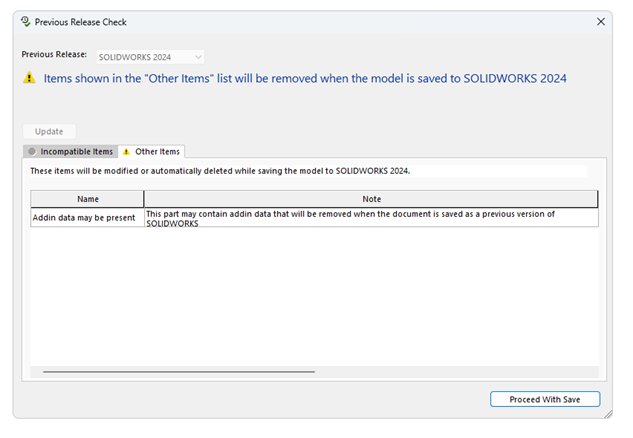Click the gray circle icon on Incompatible Items tab
633x438 pixels.
(x=32, y=151)
